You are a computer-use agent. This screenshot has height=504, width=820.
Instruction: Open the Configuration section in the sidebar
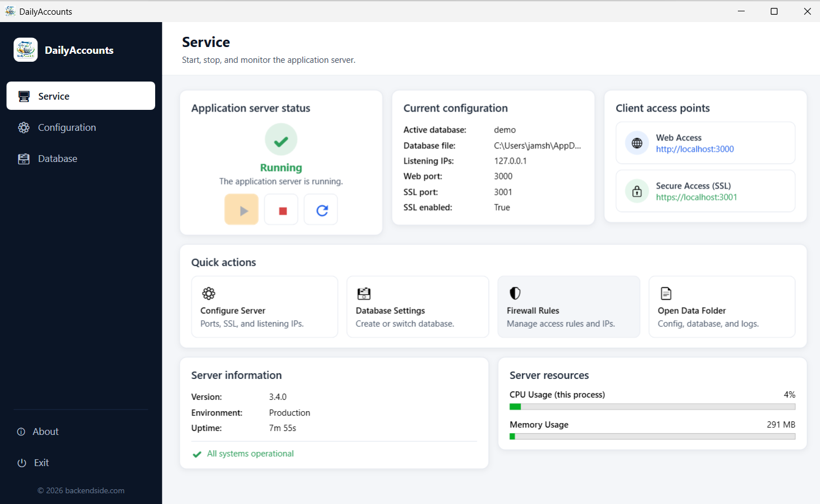[81, 127]
